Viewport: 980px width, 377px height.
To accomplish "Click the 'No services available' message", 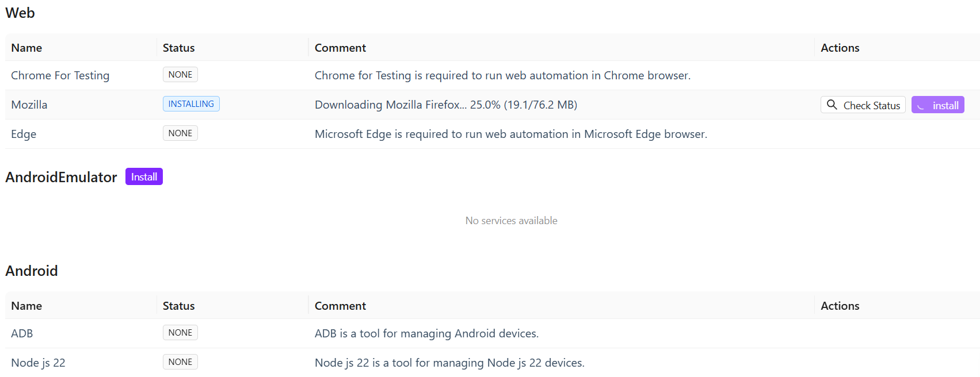I will click(x=511, y=221).
